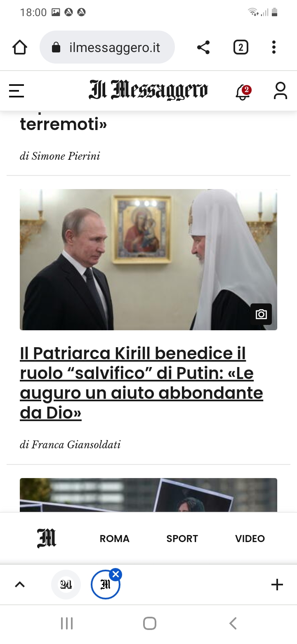
Task: Open the Putin and Kirill photo
Action: pyautogui.click(x=148, y=260)
